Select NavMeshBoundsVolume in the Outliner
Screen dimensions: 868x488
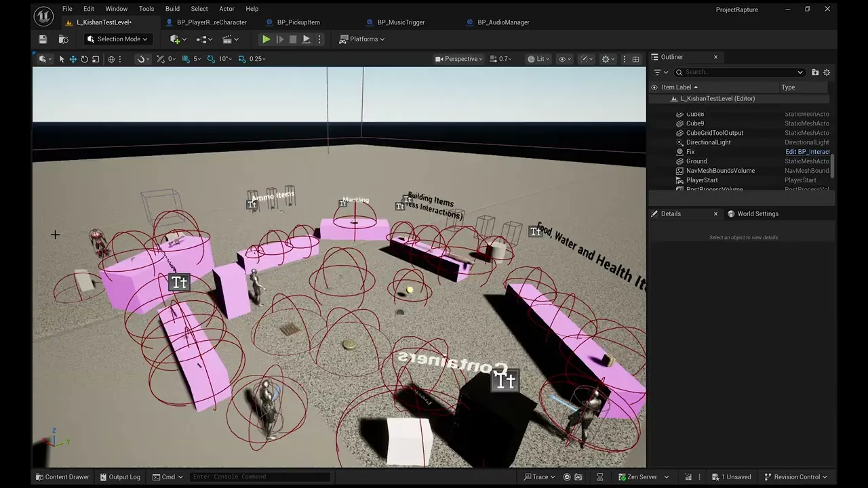719,171
